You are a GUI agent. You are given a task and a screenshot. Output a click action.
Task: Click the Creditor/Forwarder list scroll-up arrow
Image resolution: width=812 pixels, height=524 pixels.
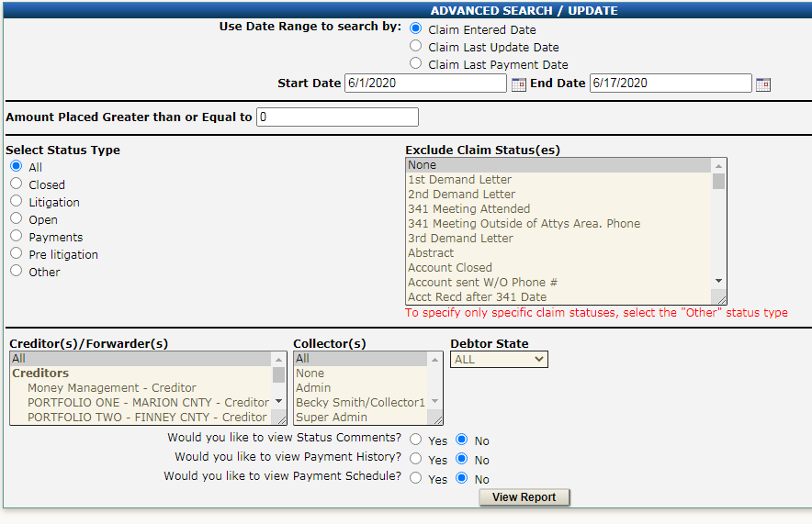[x=278, y=360]
